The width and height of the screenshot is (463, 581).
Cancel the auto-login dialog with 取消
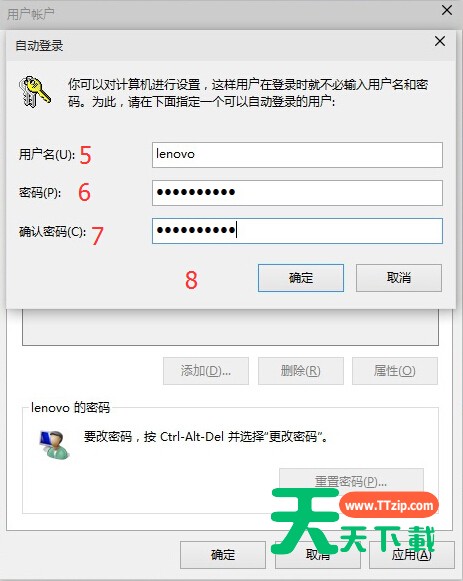click(x=399, y=278)
